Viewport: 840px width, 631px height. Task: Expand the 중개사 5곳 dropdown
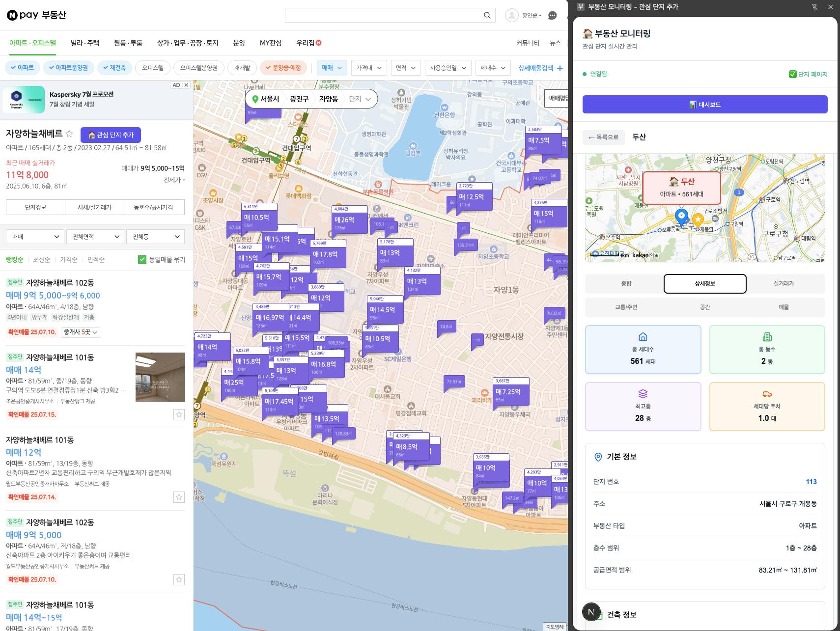[81, 332]
